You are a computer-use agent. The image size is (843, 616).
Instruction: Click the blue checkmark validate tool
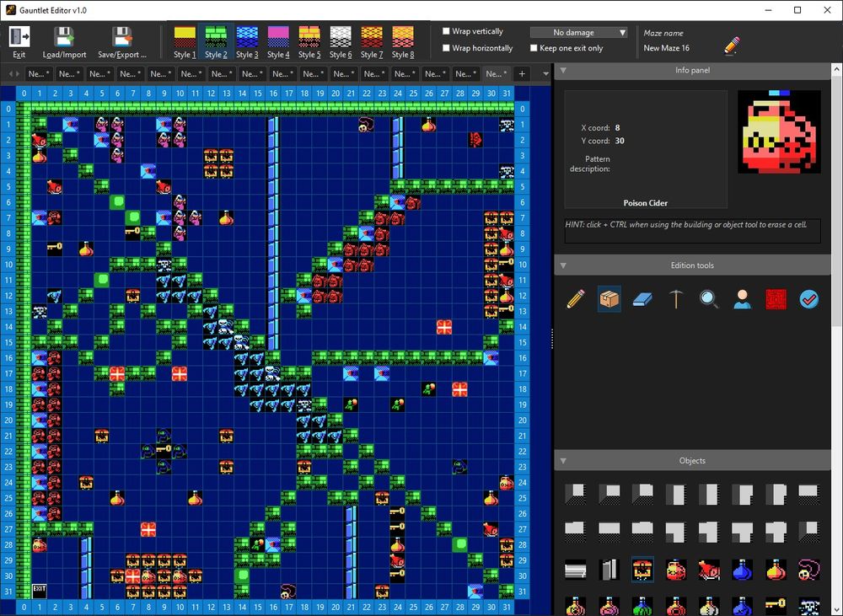(x=809, y=299)
